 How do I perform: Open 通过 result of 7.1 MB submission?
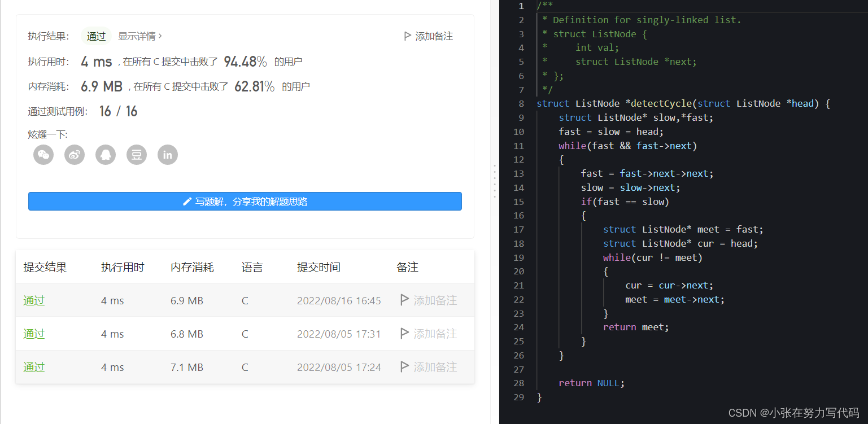[x=34, y=367]
